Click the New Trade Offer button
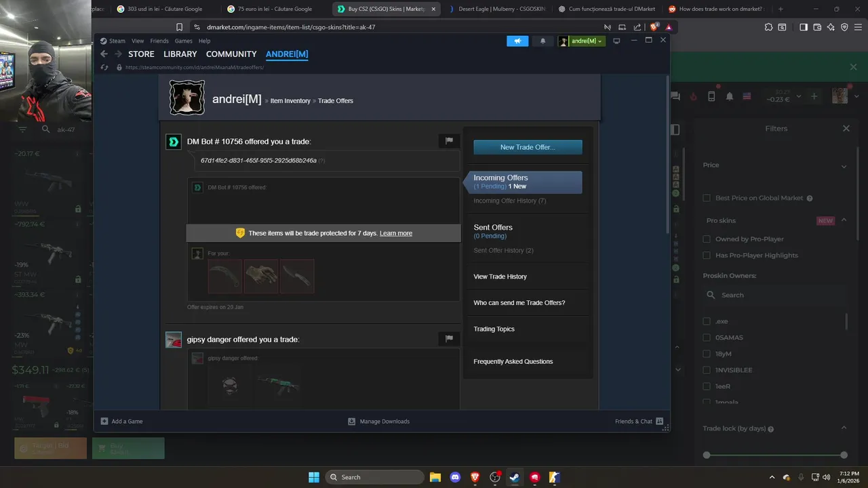 click(528, 147)
